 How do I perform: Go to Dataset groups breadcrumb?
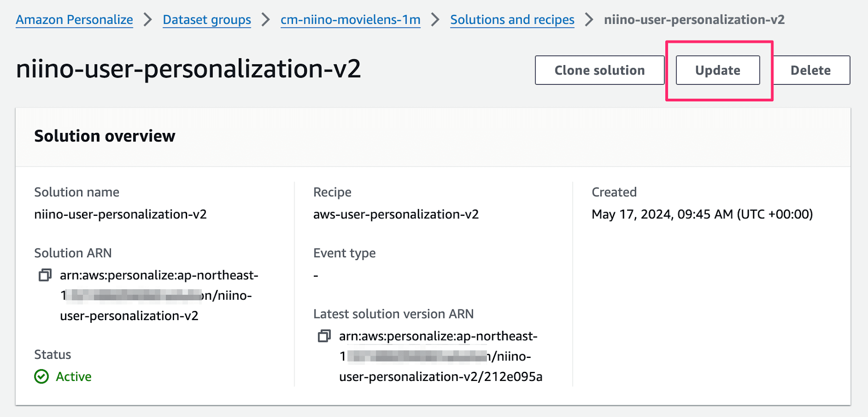point(207,20)
